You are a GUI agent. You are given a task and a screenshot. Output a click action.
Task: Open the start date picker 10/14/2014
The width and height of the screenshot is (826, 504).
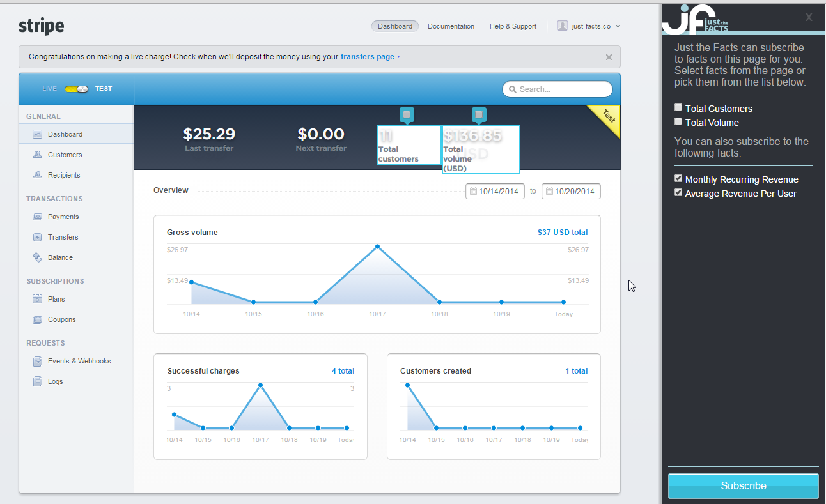click(495, 191)
